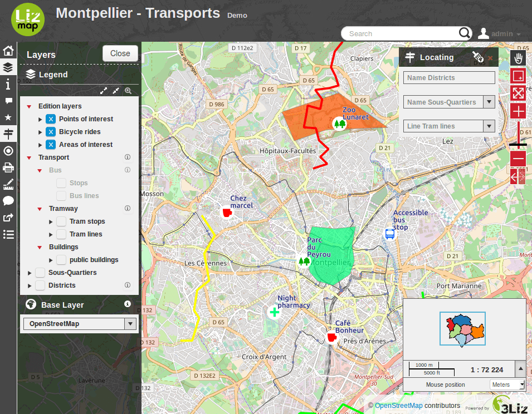Open the OpenStreetMap base layer dropdown
Viewport: 532px width, 414px height.
(x=80, y=323)
